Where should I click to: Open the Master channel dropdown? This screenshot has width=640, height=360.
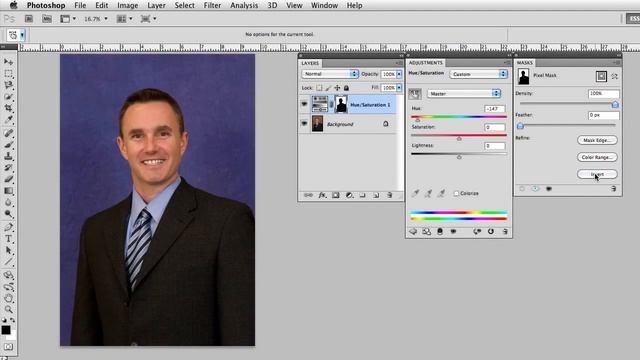pos(464,93)
